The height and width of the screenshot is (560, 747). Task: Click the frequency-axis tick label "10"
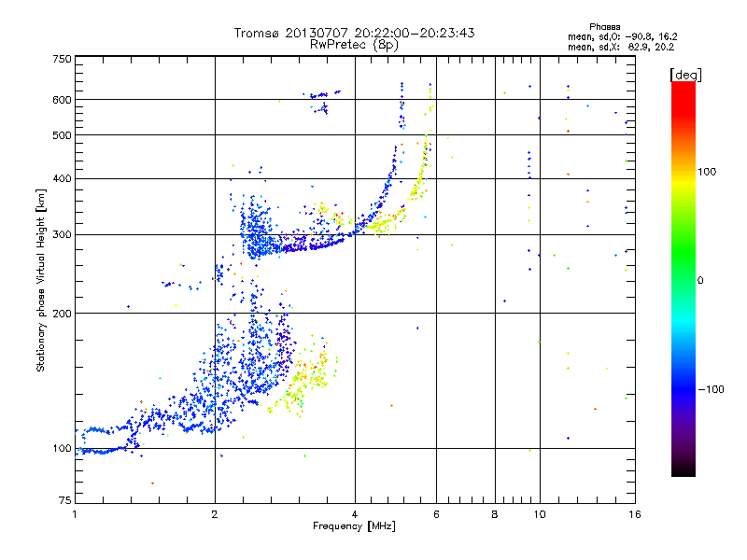tap(540, 514)
